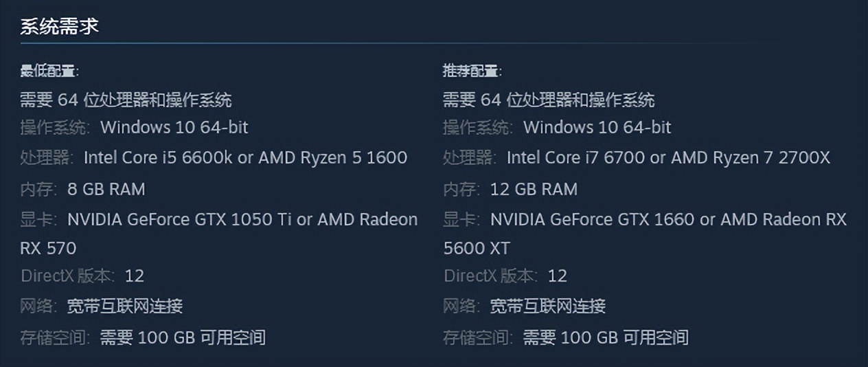
Task: Click recommended OS Windows 10 64-bit text
Action: point(597,127)
